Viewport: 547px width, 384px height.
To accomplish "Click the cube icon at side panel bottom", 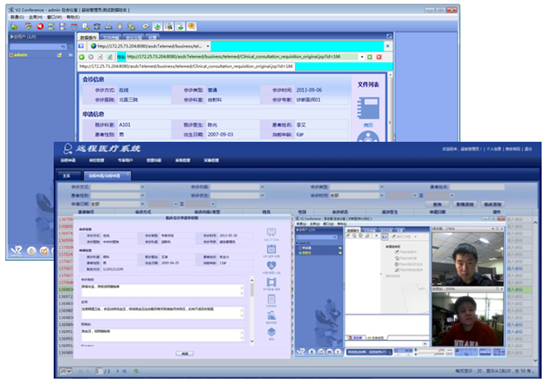I will pyautogui.click(x=271, y=332).
